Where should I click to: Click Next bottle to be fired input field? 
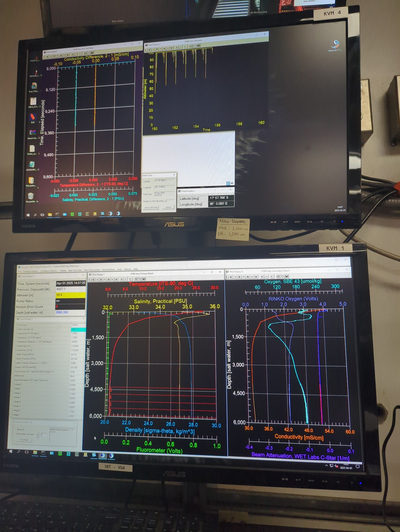pyautogui.click(x=44, y=435)
